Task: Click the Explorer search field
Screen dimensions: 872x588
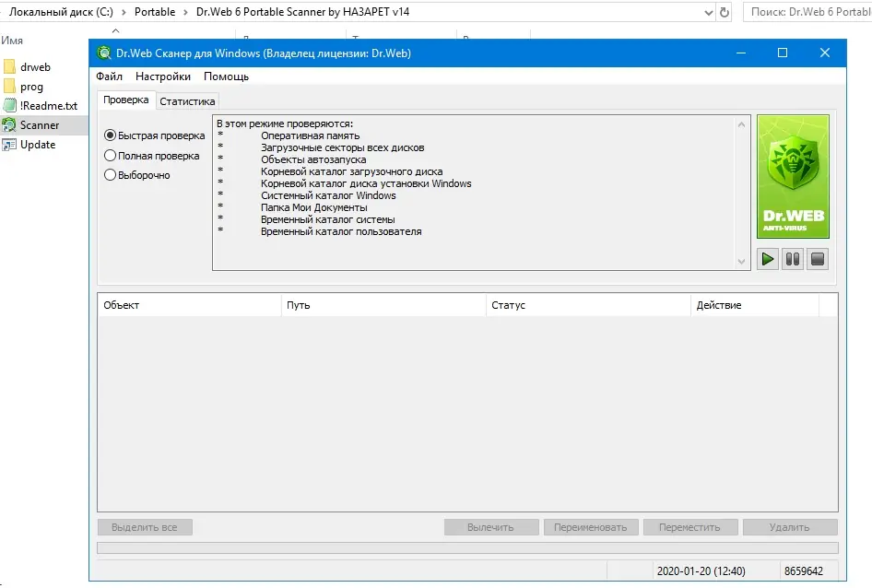Action: coord(807,12)
